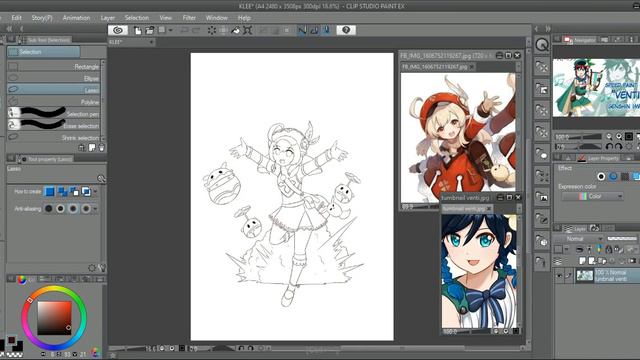Click the delete sub tool trash icon
The image size is (640, 360).
pos(102,148)
